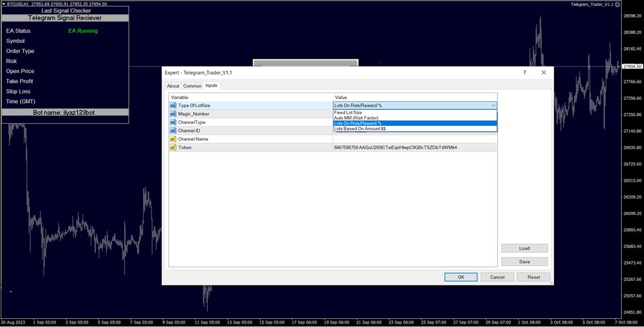Image resolution: width=644 pixels, height=327 pixels.
Task: Click the Risk label in signal panel
Action: click(11, 61)
